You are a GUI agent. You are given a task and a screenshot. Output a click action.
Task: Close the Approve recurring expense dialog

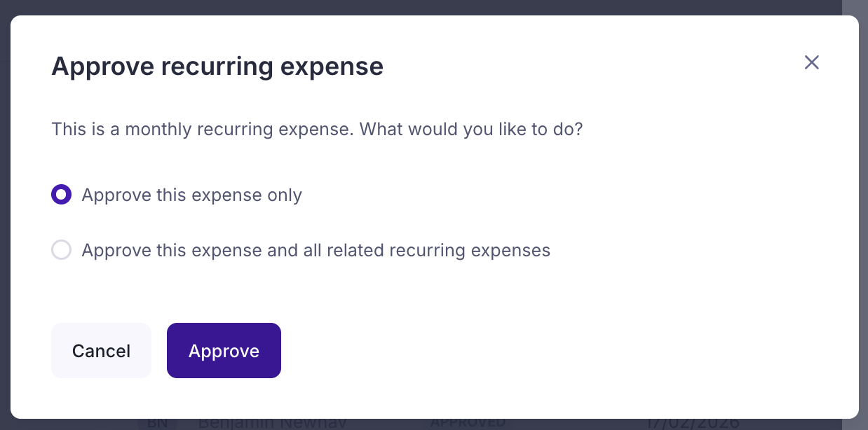811,62
